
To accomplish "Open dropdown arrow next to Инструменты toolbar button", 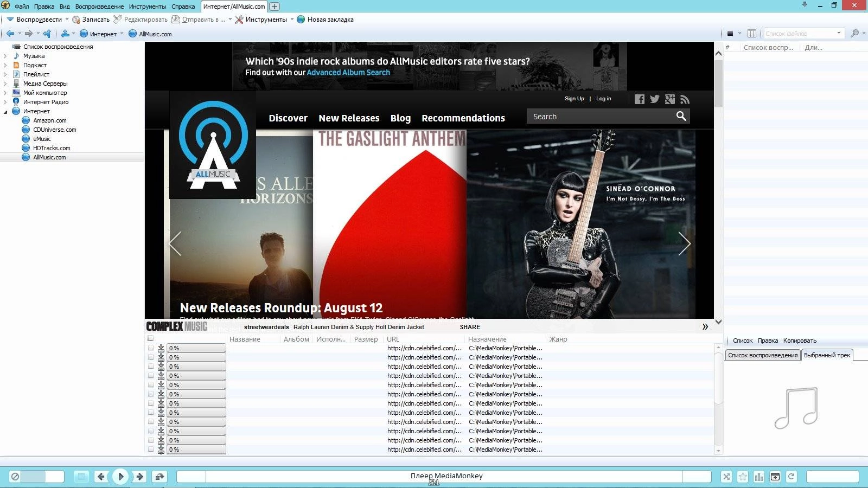I will click(292, 20).
